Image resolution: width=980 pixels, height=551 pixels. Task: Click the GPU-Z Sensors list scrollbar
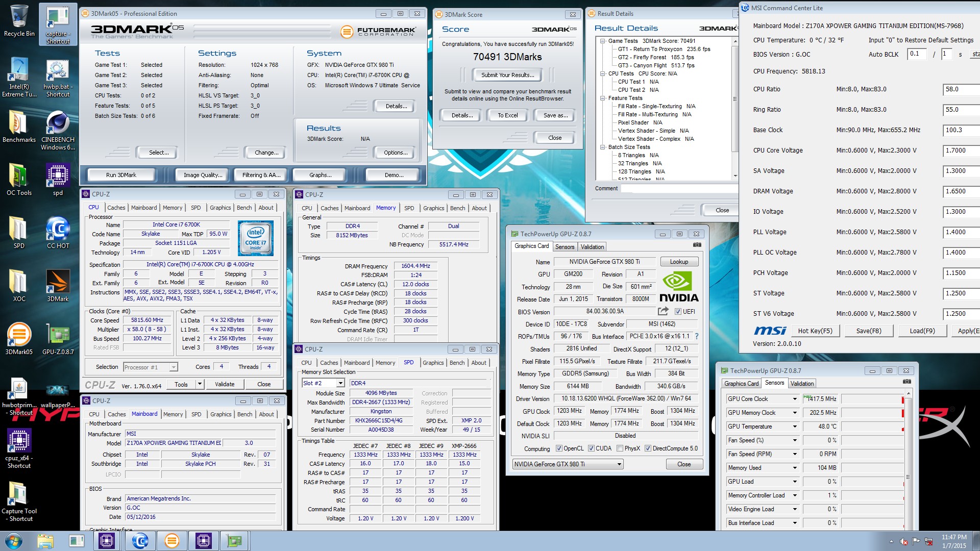908,460
